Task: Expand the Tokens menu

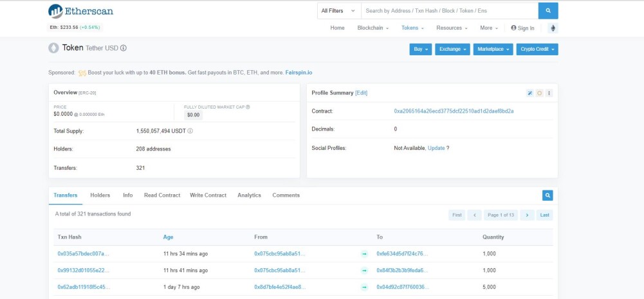Action: (412, 28)
